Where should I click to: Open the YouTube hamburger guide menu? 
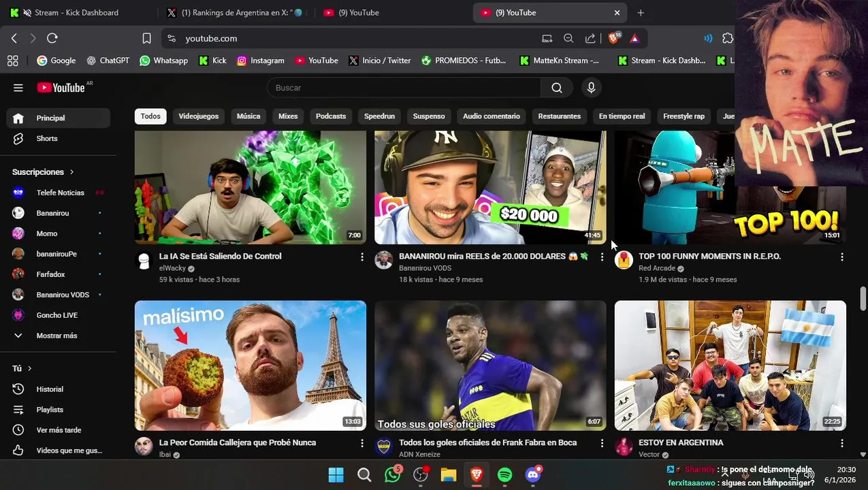18,88
